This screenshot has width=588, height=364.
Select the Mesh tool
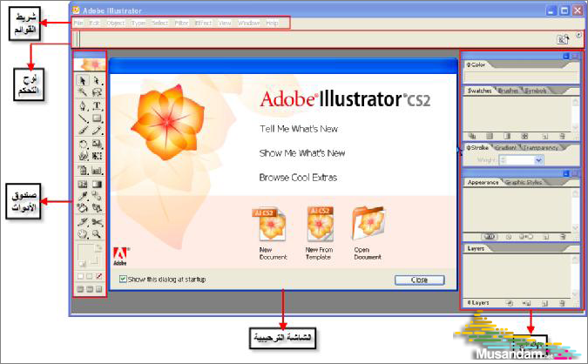(x=83, y=184)
